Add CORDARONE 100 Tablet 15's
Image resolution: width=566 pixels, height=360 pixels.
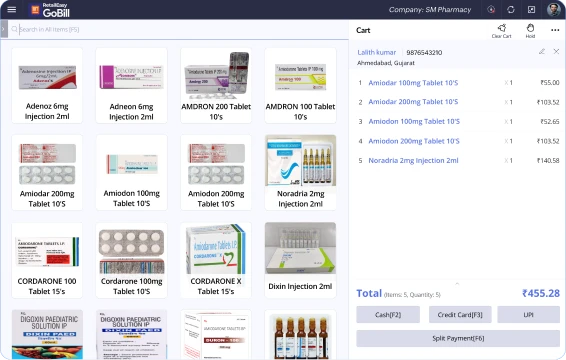point(47,260)
